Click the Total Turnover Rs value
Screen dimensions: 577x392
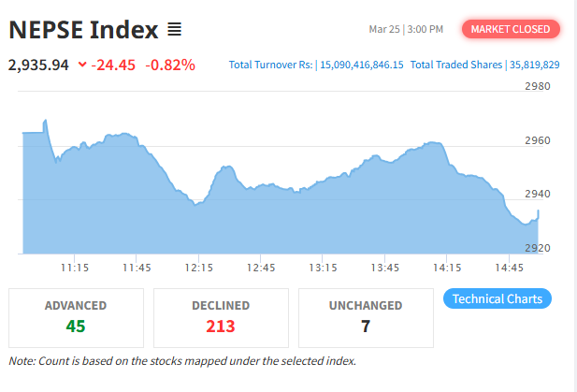pyautogui.click(x=362, y=65)
